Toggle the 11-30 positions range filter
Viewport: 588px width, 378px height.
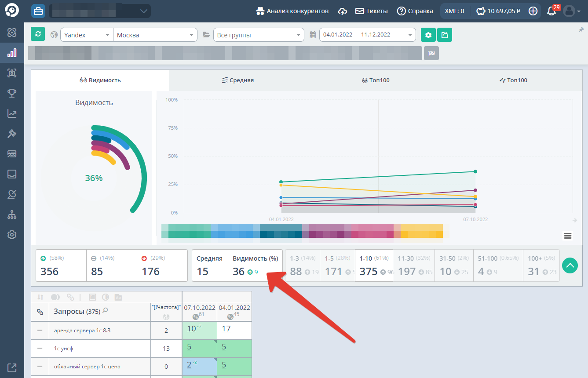414,265
